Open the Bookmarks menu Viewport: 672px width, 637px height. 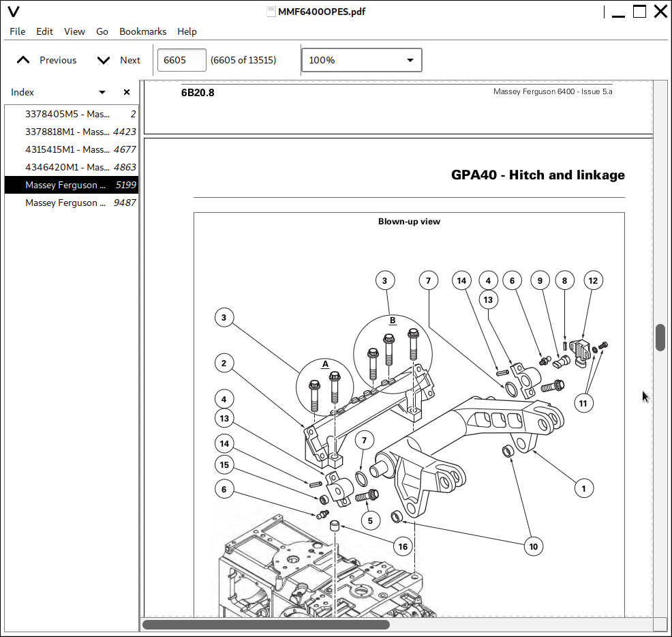142,31
